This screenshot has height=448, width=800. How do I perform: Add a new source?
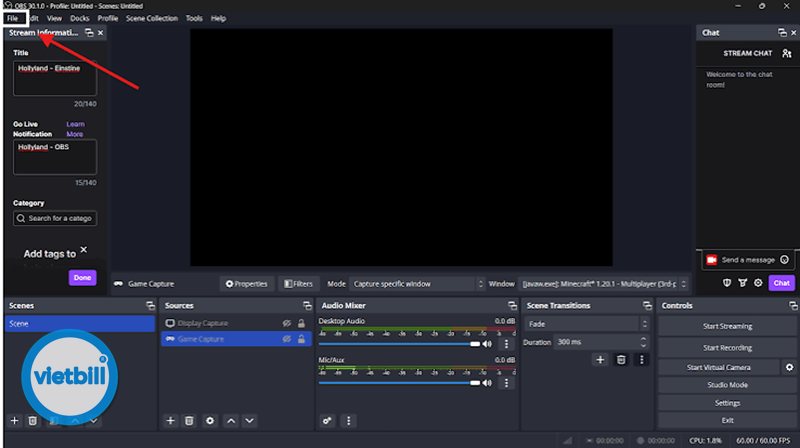pyautogui.click(x=170, y=420)
